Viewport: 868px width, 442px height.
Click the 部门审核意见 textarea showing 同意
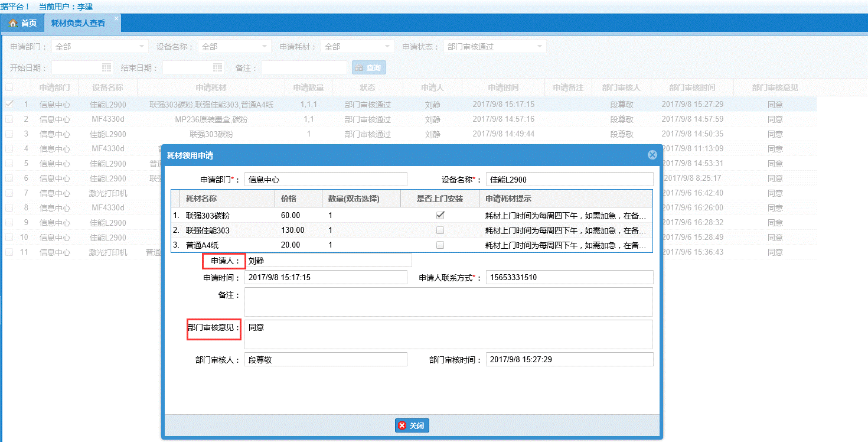coord(449,334)
